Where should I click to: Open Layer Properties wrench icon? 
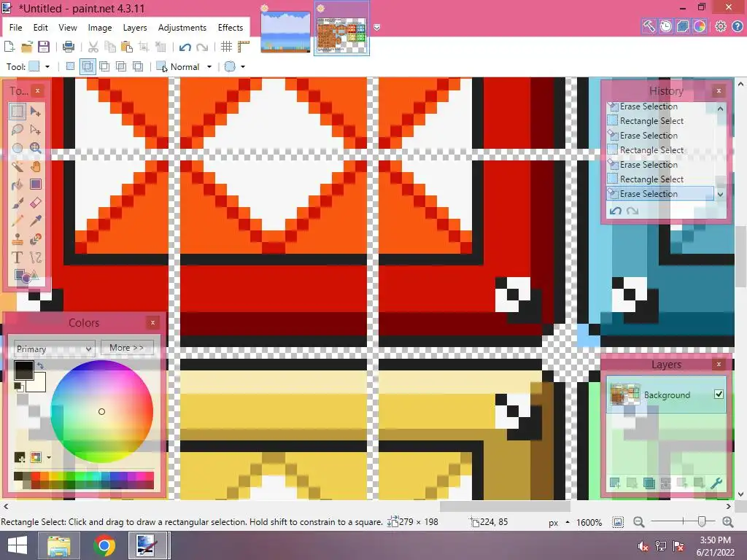(x=716, y=483)
